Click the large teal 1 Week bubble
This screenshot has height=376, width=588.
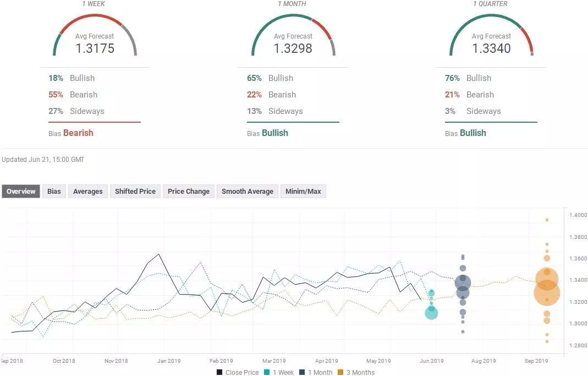coord(431,313)
